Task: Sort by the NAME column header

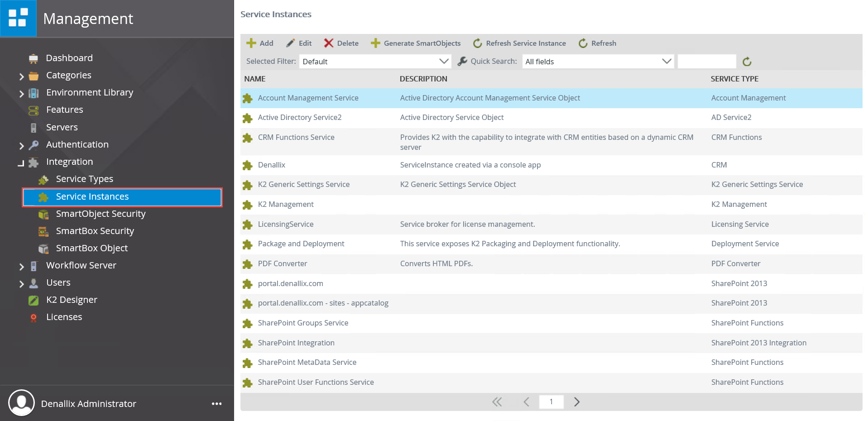Action: tap(255, 79)
